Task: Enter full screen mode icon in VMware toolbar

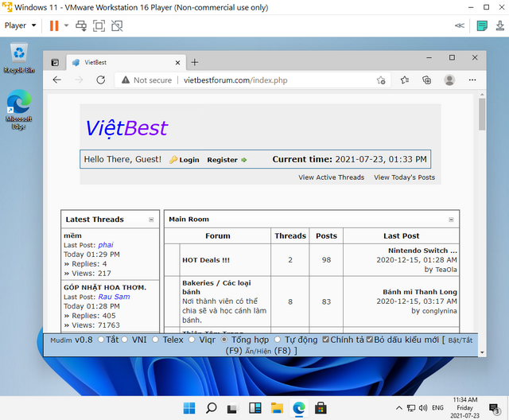Action: (99, 25)
